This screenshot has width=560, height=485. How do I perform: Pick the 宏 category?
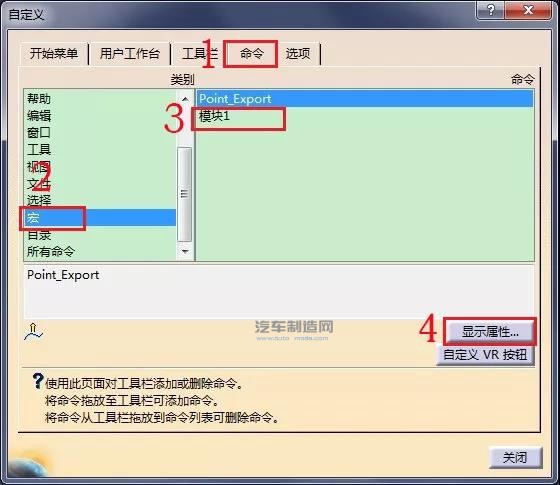pyautogui.click(x=100, y=218)
